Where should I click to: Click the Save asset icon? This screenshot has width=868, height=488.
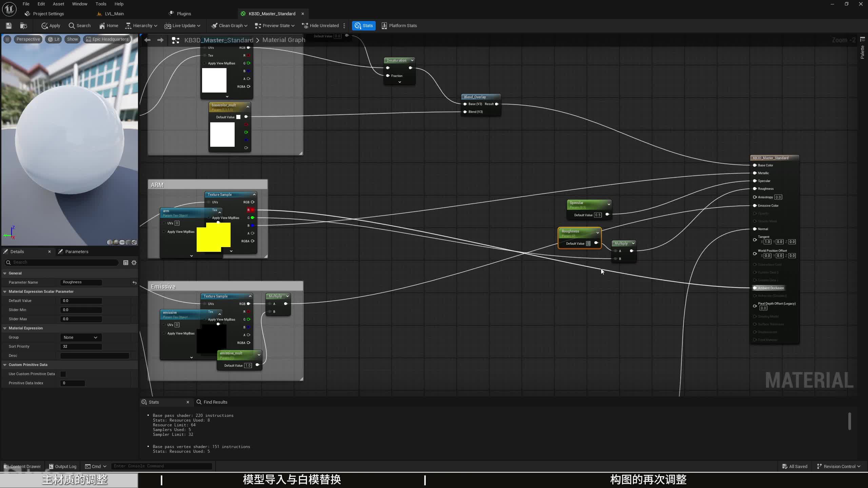coord(9,26)
